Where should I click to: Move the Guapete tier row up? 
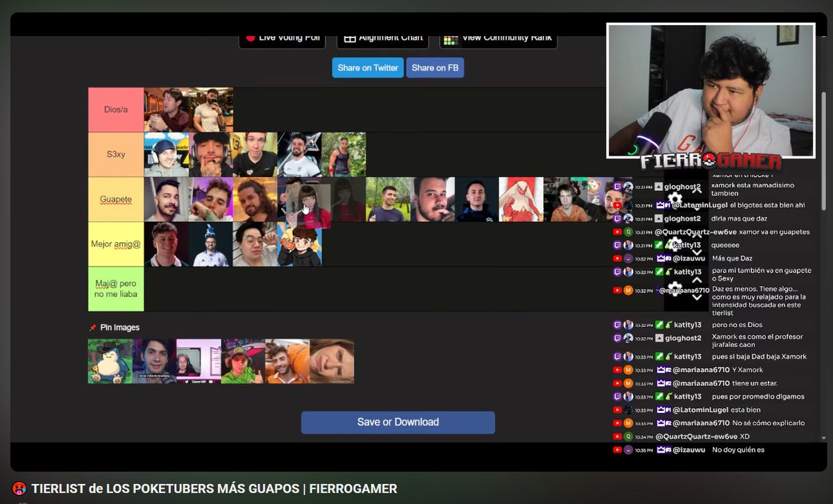tap(697, 192)
